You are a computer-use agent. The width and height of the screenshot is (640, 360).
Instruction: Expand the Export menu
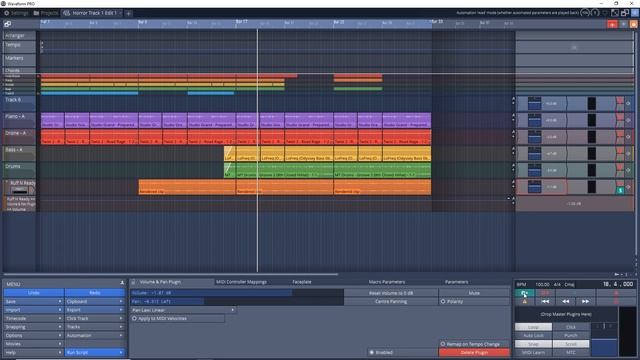pyautogui.click(x=95, y=310)
